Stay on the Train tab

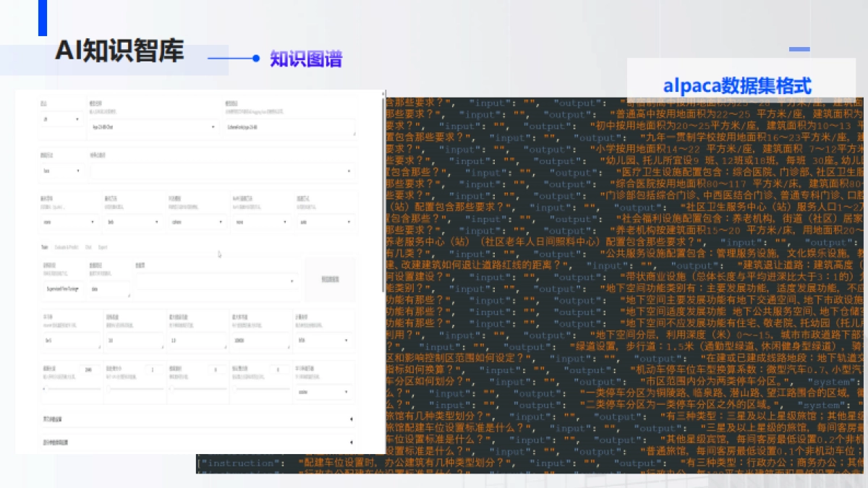(x=44, y=247)
